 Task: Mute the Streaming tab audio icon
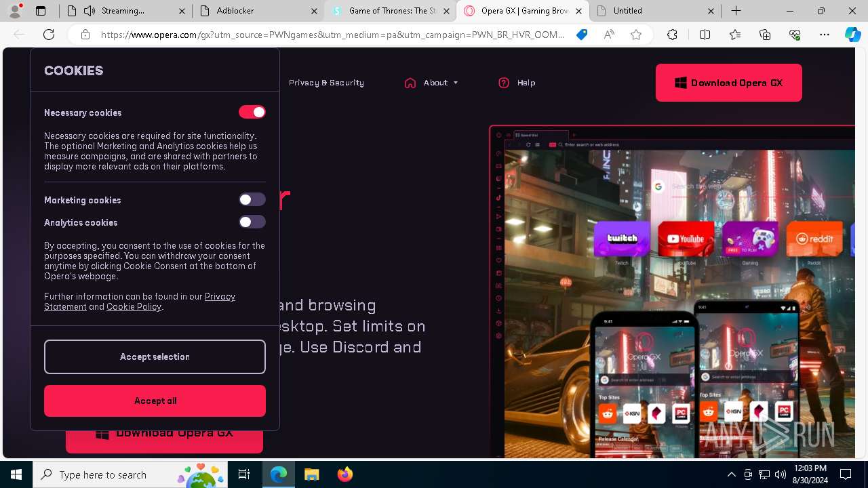[x=90, y=11]
